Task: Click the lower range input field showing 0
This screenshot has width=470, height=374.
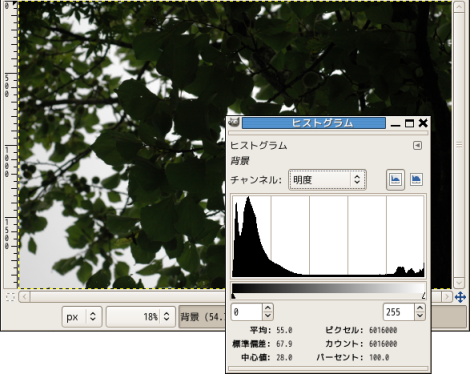Action: pos(247,312)
